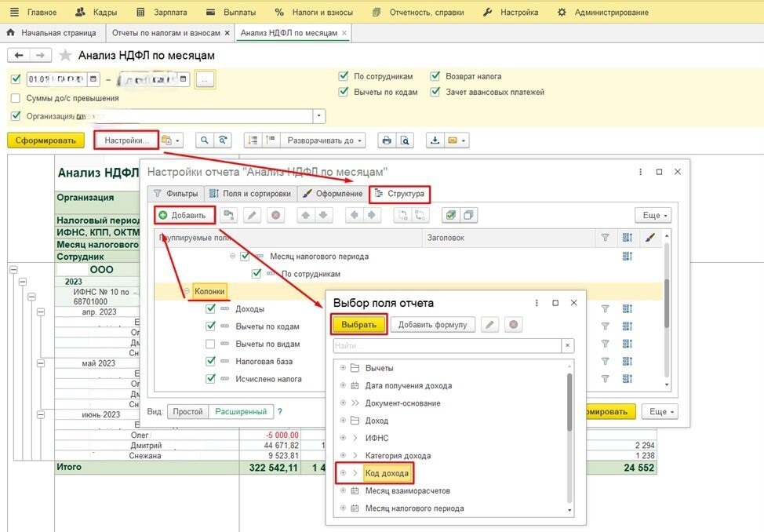Toggle the Организация filter checkbox

tap(16, 116)
